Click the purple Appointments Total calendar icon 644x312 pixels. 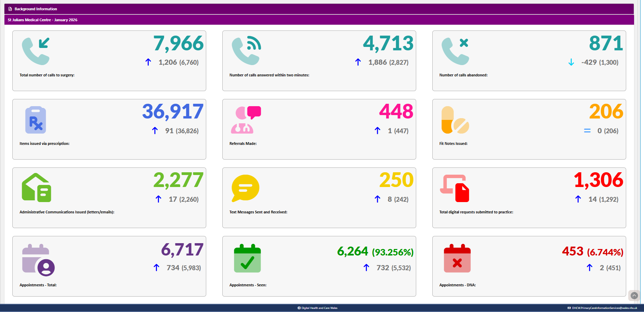point(38,260)
